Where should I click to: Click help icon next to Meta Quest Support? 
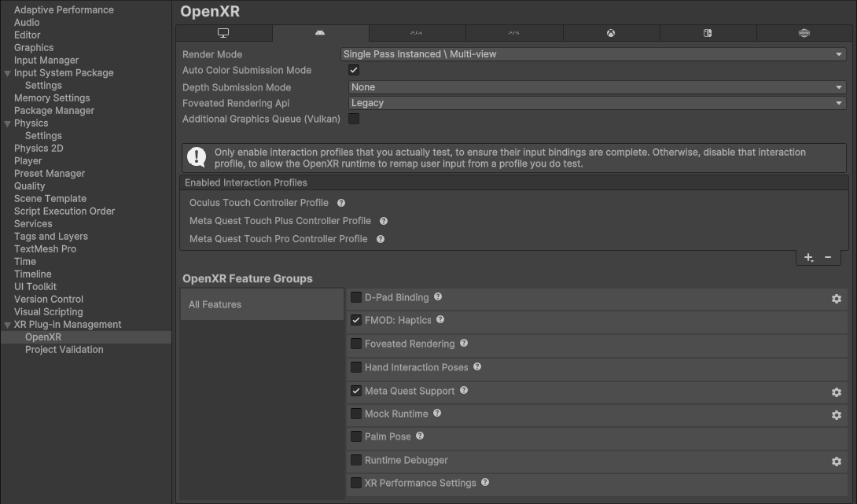coord(464,390)
